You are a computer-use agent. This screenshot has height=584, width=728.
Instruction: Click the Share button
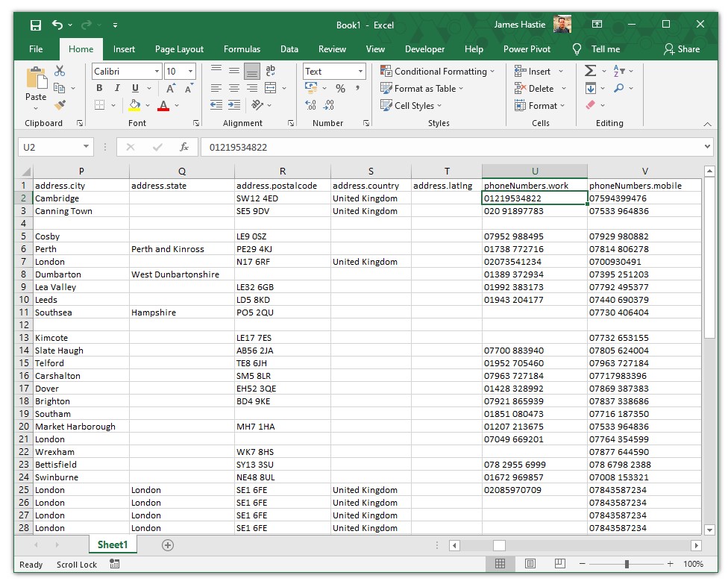682,49
